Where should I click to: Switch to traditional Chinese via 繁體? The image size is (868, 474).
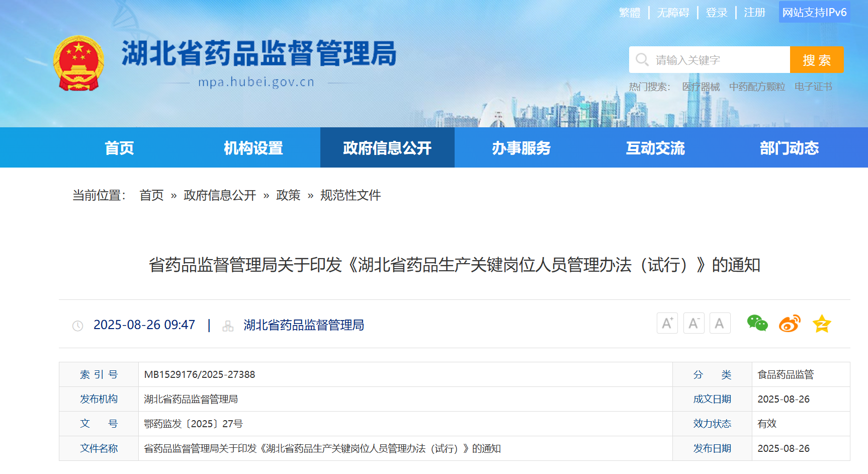point(630,13)
